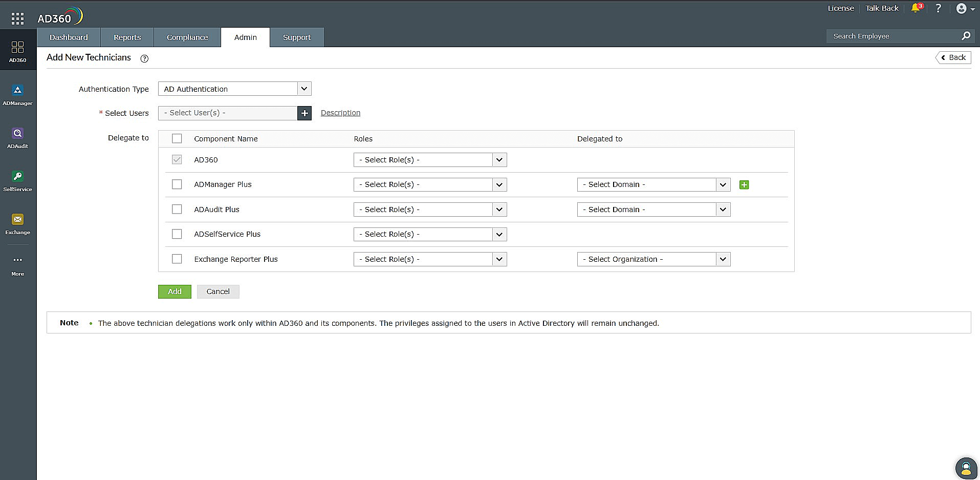
Task: Switch to the Reports tab
Action: [127, 37]
